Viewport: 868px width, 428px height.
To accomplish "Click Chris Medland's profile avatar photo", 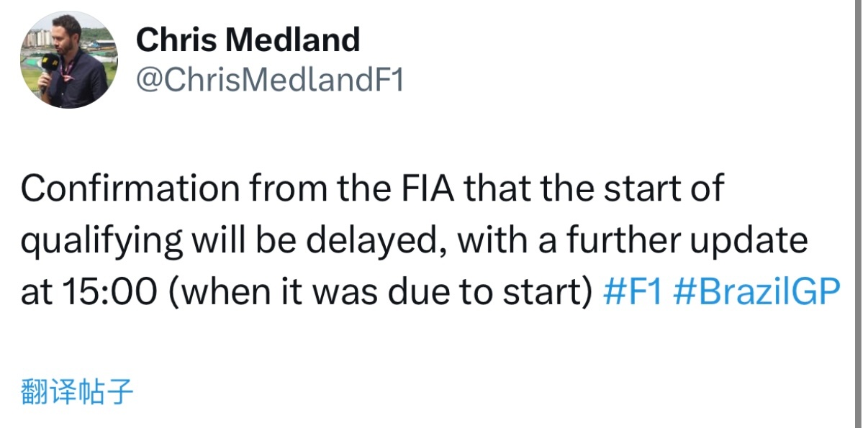I will [x=68, y=60].
